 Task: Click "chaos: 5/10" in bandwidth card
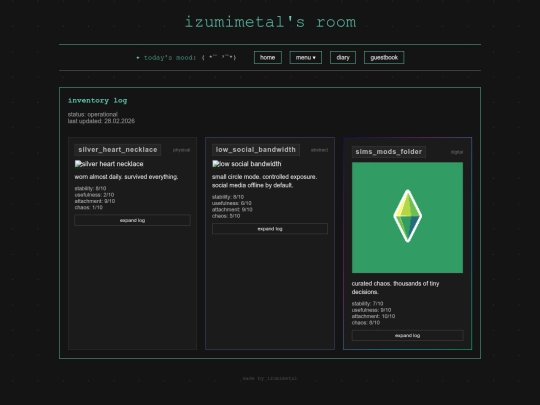226,216
